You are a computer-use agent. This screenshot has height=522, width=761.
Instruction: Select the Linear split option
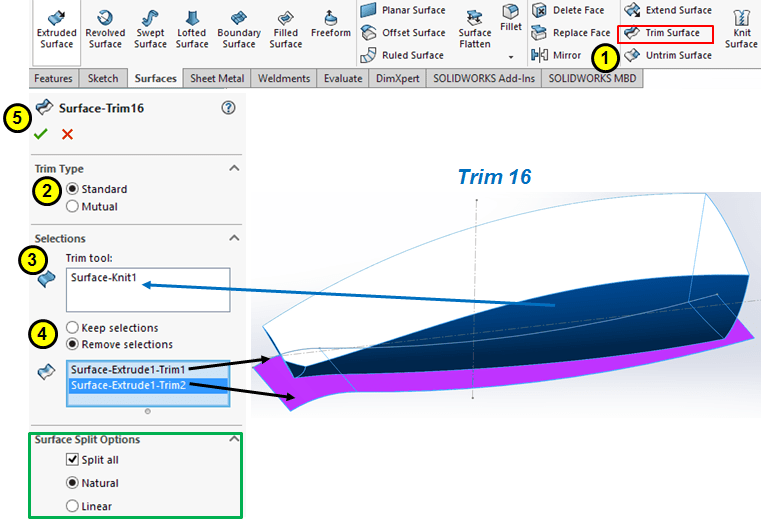point(72,506)
